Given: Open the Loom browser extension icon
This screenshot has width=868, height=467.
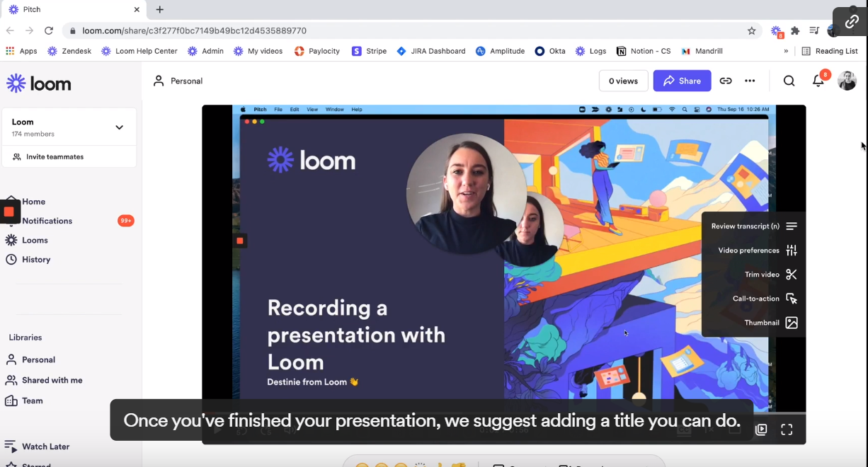Looking at the screenshot, I should tap(777, 31).
